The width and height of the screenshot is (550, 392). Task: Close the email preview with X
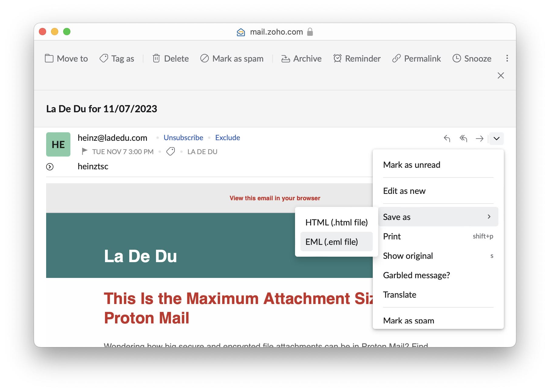click(x=501, y=76)
